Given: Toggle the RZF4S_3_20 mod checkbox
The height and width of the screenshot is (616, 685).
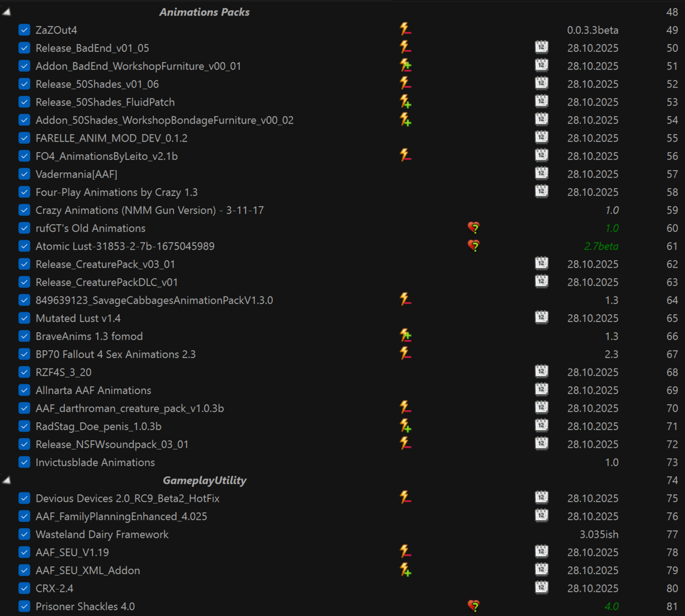Looking at the screenshot, I should coord(24,372).
